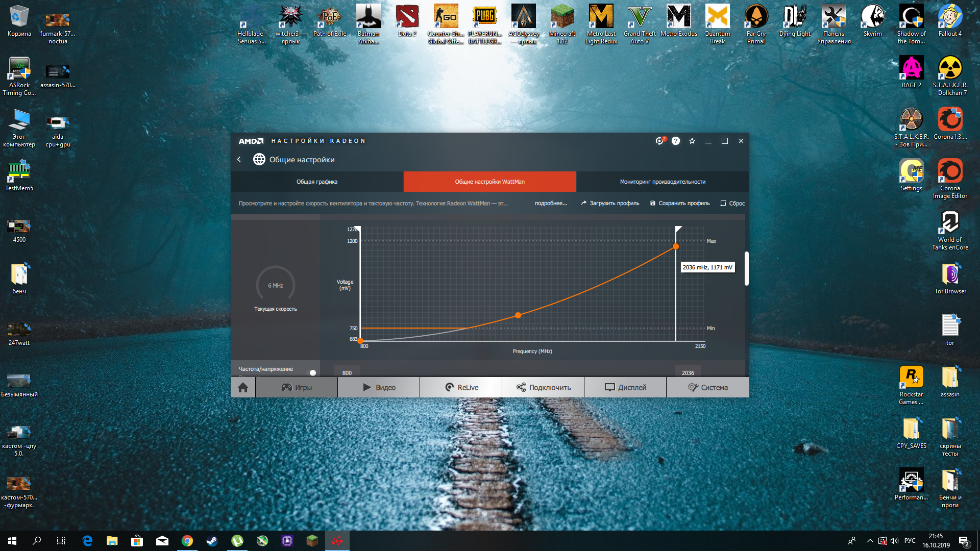Go to the Radeon Home screen
The height and width of the screenshot is (551, 980).
click(x=243, y=388)
